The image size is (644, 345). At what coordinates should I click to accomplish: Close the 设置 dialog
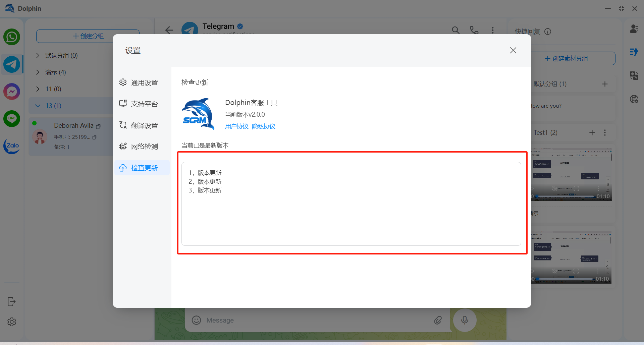[x=513, y=50]
